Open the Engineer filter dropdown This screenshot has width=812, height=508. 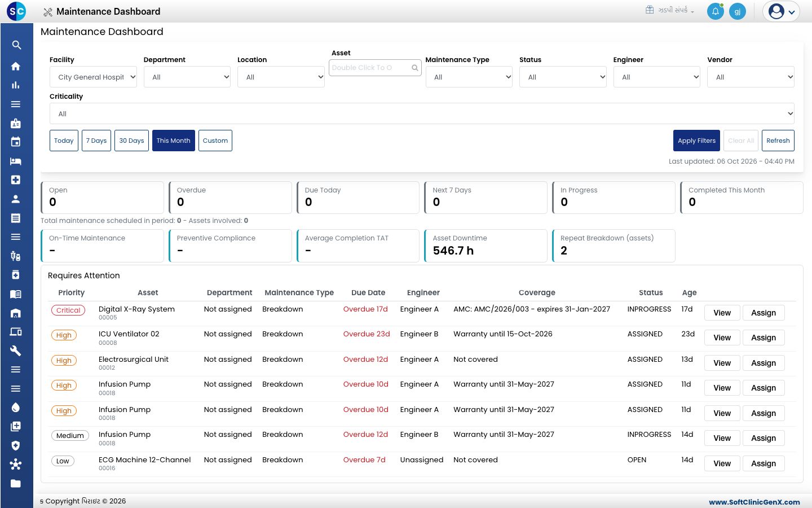coord(657,77)
